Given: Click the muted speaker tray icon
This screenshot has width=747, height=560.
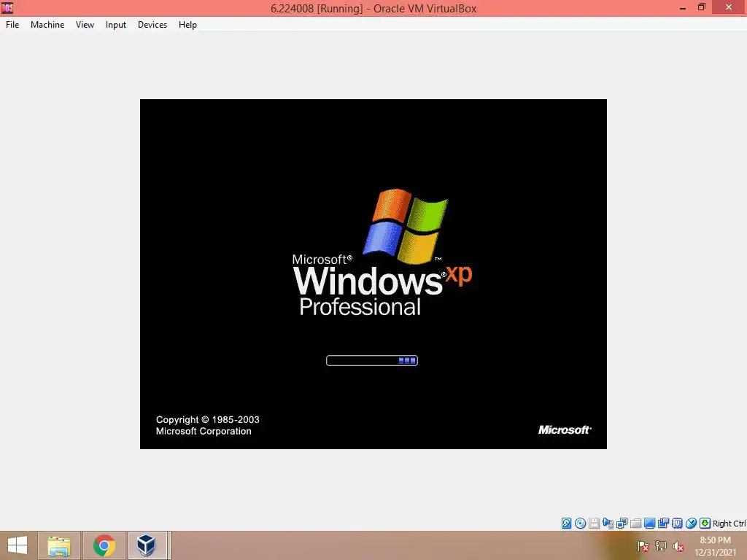Looking at the screenshot, I should (x=678, y=546).
